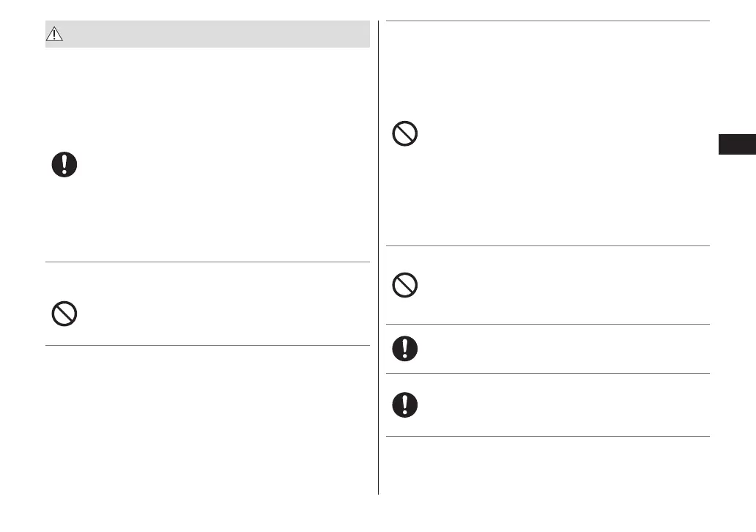Viewport: 756px width, 532px height.
Task: Select the topmost prohibition icon in right column
Action: click(405, 134)
